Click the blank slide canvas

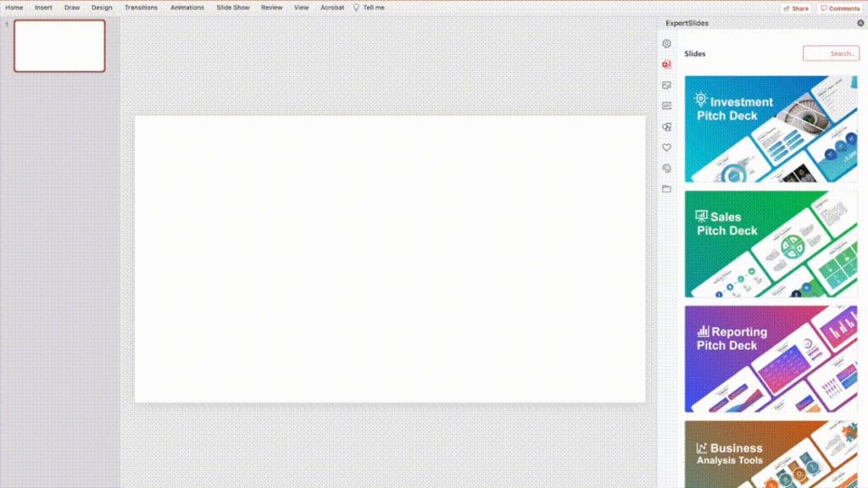(390, 259)
